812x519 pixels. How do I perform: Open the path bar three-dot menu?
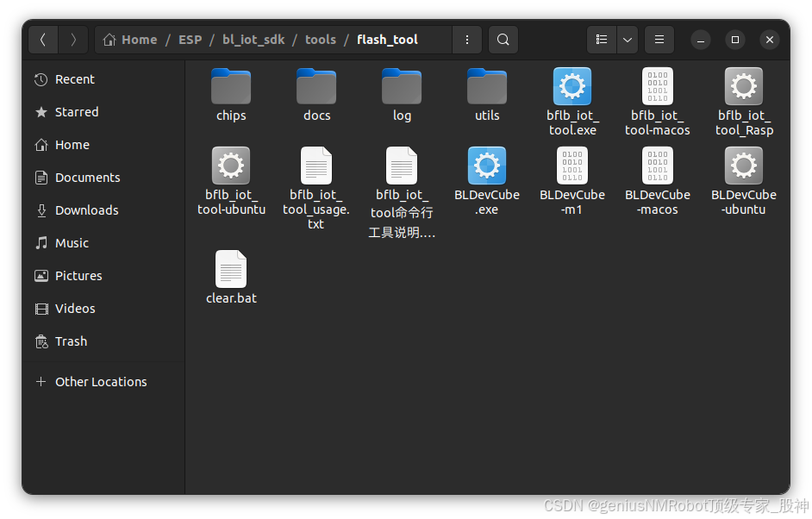pos(467,40)
